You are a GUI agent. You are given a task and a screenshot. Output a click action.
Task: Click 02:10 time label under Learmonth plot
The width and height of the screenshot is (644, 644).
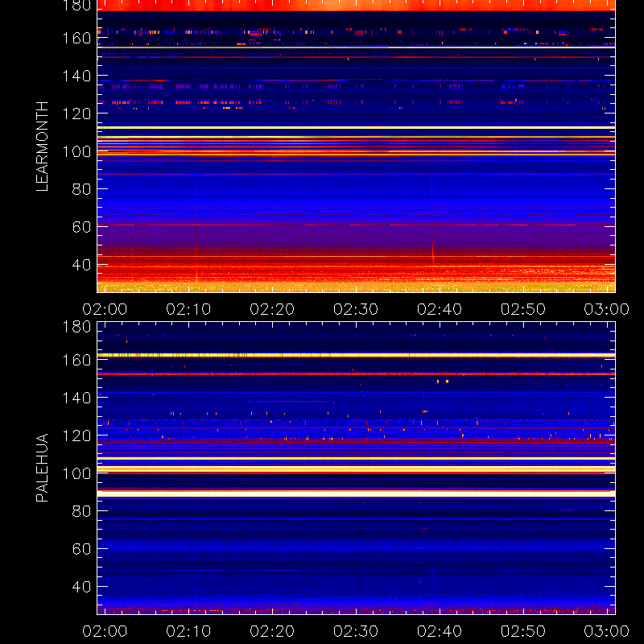tap(188, 309)
